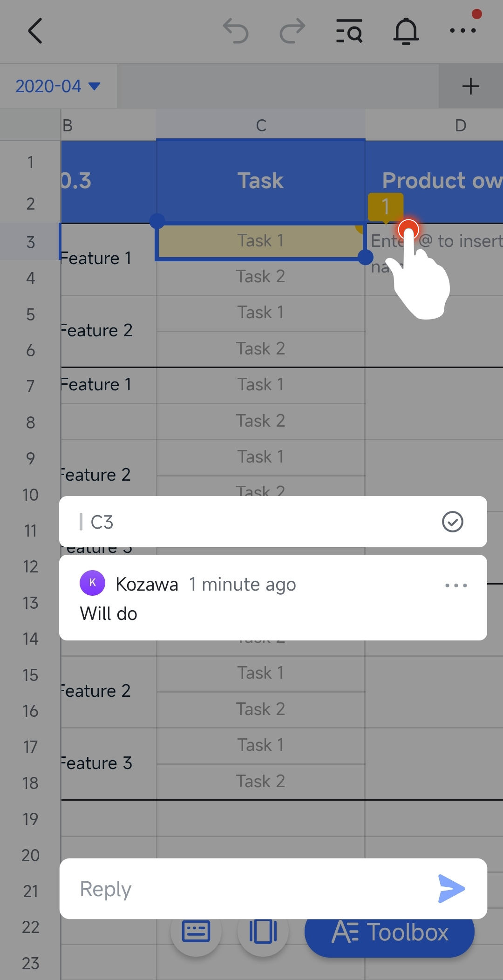
Task: Add a new sheet with plus icon
Action: pos(470,86)
